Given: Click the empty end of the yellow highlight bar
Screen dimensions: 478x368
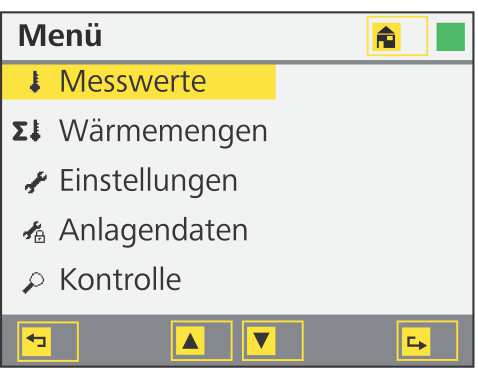Looking at the screenshot, I should 242,82.
